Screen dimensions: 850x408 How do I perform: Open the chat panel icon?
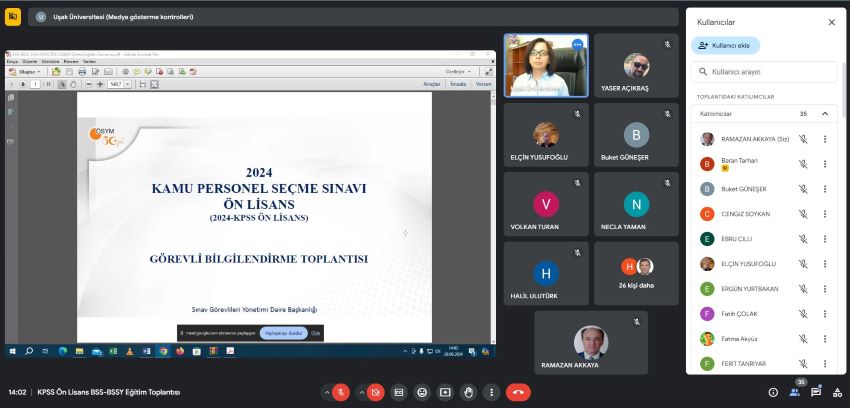[815, 392]
